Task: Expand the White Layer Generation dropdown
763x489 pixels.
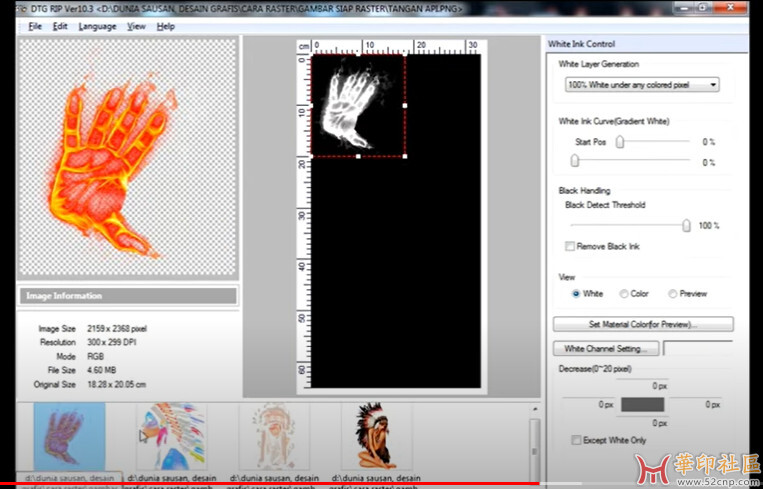Action: pos(642,85)
